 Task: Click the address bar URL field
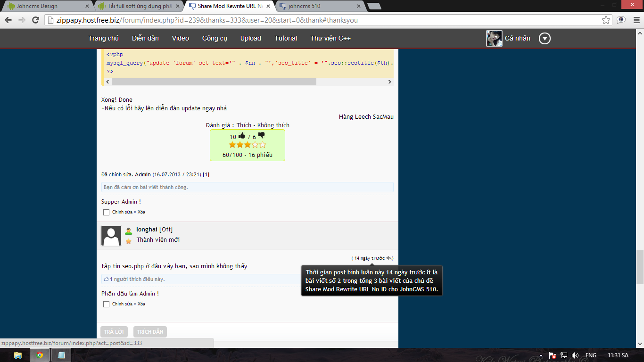point(323,20)
